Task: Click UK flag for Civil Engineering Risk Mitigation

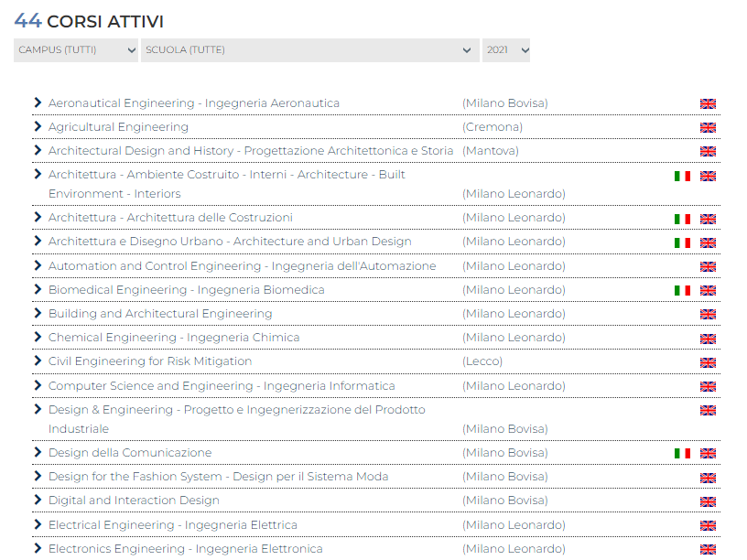Action: point(708,363)
